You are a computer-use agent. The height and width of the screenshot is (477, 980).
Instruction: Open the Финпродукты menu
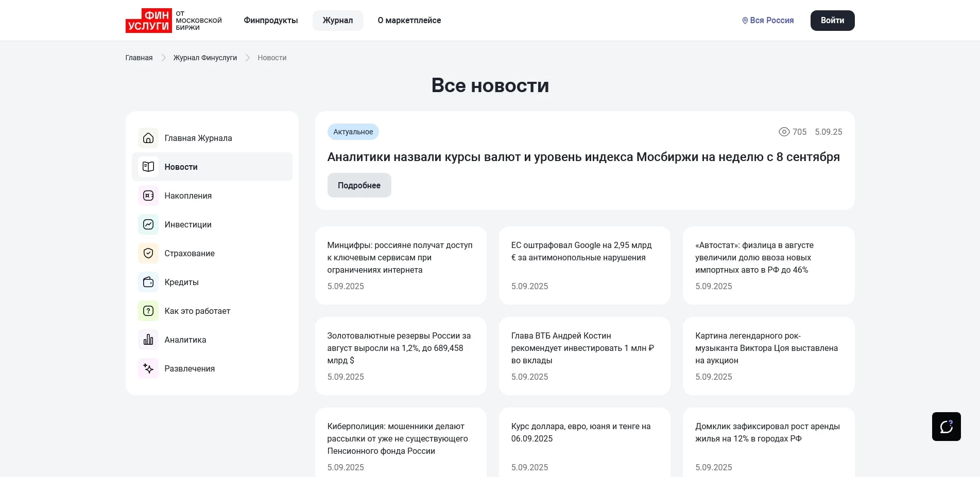pos(270,20)
